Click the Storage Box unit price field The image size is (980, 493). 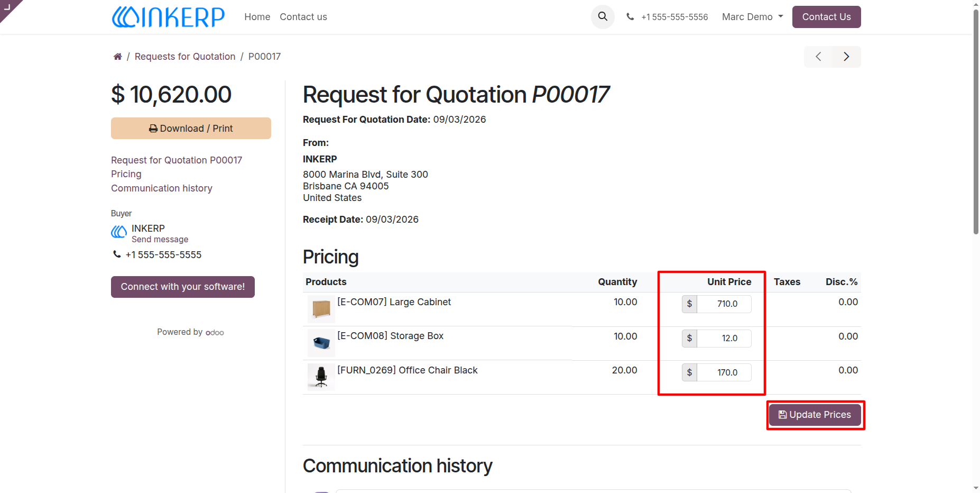(724, 338)
